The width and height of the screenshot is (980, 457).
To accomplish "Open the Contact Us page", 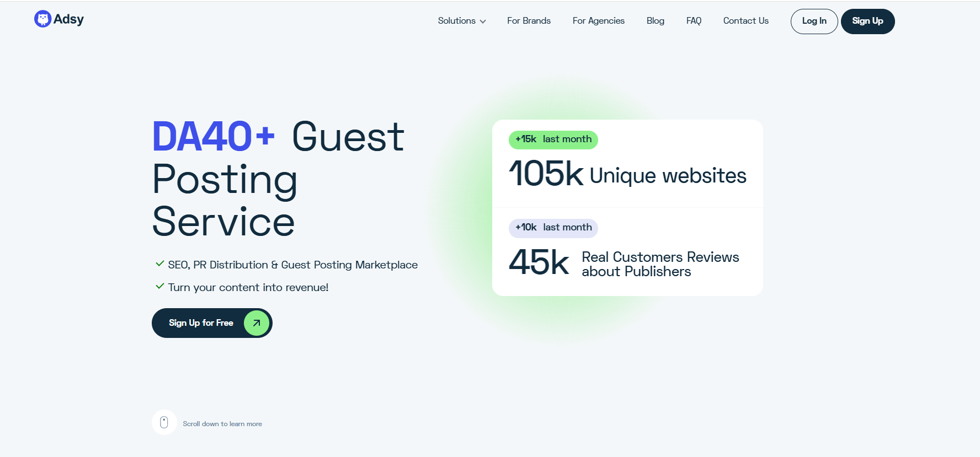I will click(x=745, y=21).
